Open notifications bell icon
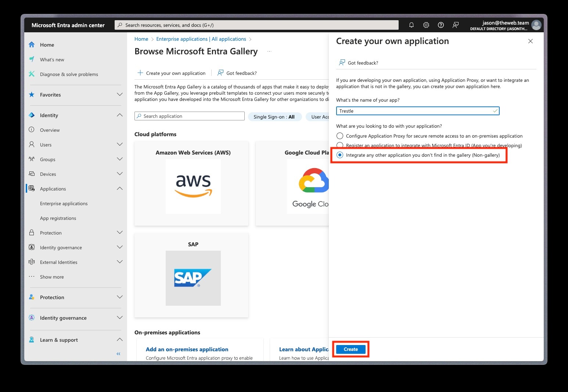Screen dimensions: 568x392 point(411,25)
